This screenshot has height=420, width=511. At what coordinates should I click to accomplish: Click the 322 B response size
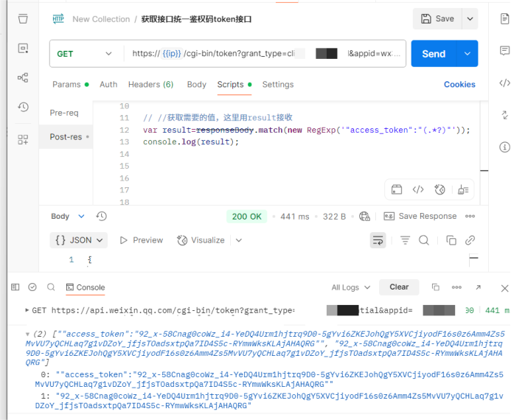tap(334, 217)
